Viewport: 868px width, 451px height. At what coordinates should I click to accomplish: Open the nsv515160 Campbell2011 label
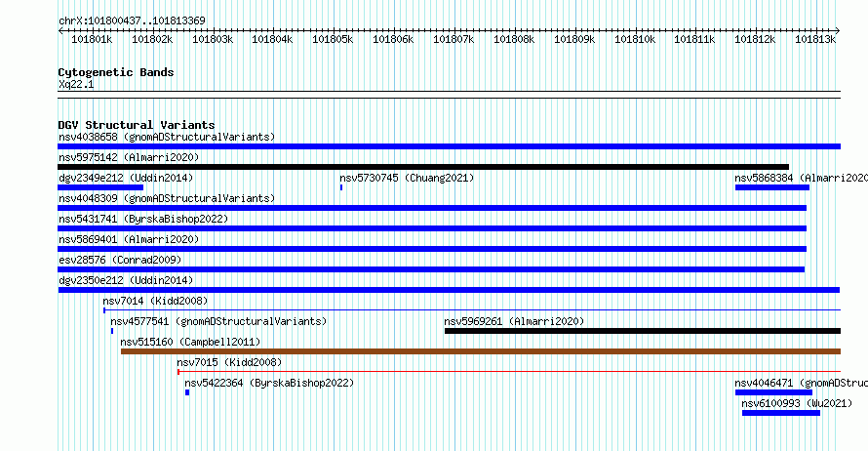pyautogui.click(x=190, y=342)
